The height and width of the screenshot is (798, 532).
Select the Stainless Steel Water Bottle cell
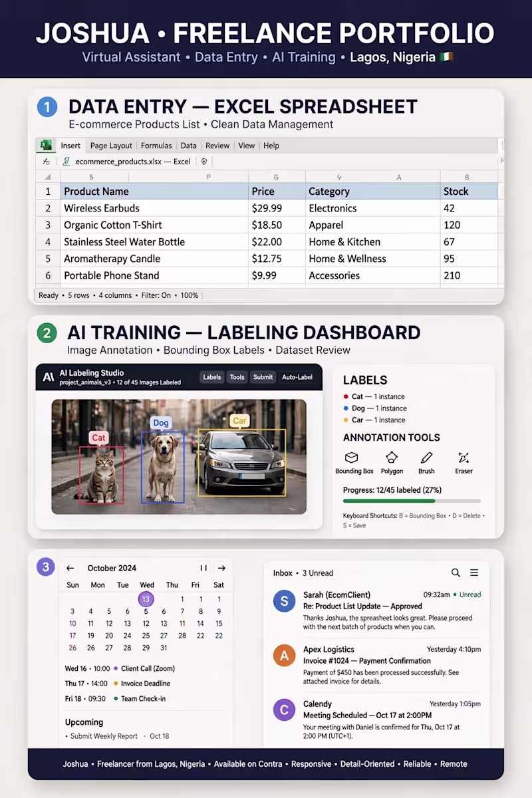click(x=154, y=241)
